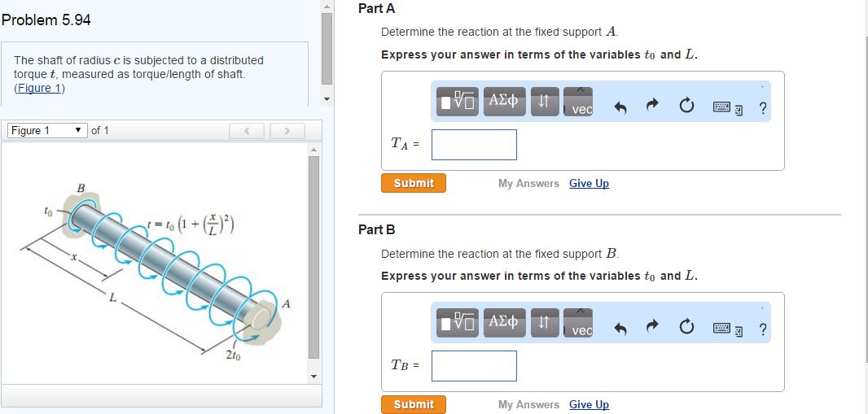Select vec button in Part B toolbar
Image resolution: width=868 pixels, height=414 pixels.
point(577,324)
